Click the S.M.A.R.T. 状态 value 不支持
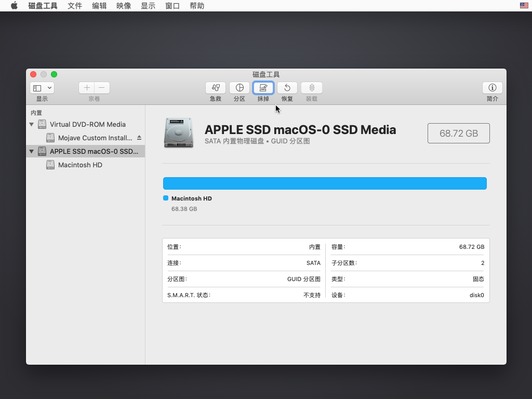The width and height of the screenshot is (532, 399). point(312,295)
